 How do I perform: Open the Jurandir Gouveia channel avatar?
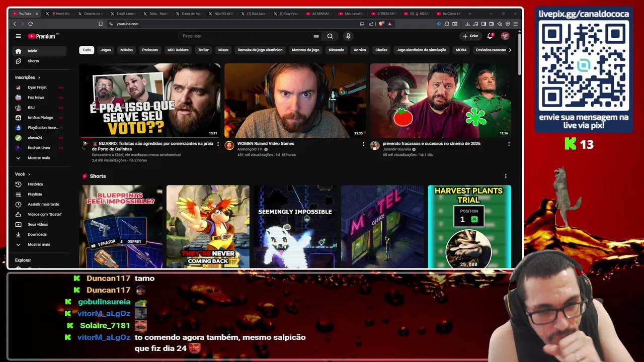pyautogui.click(x=375, y=145)
